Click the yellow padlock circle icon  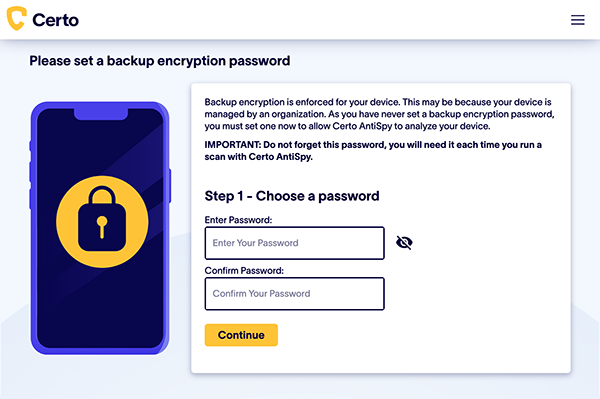[x=102, y=221]
